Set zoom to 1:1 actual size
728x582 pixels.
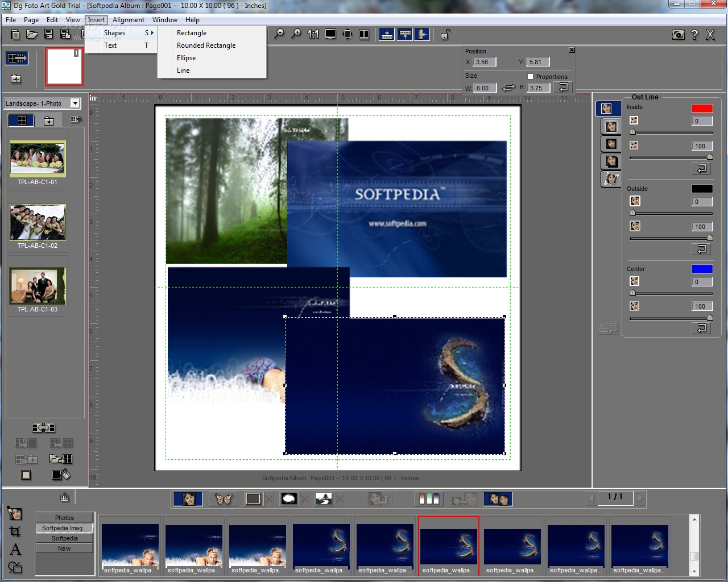point(313,34)
